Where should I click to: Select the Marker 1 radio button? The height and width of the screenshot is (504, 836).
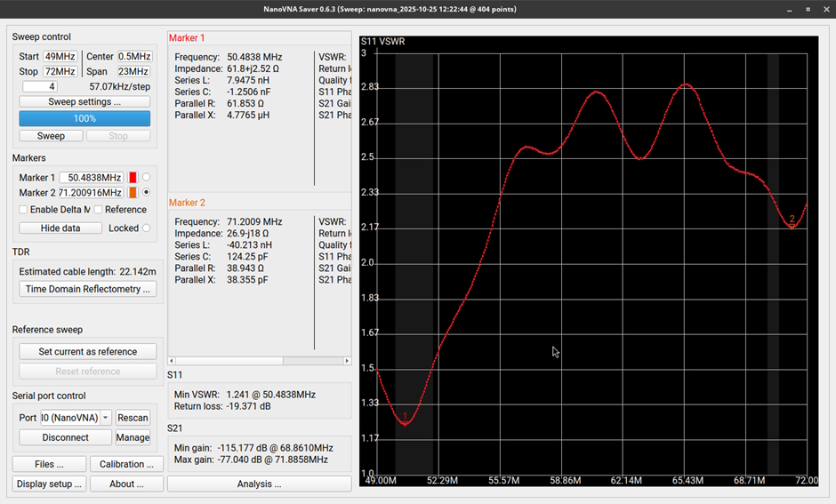click(147, 178)
